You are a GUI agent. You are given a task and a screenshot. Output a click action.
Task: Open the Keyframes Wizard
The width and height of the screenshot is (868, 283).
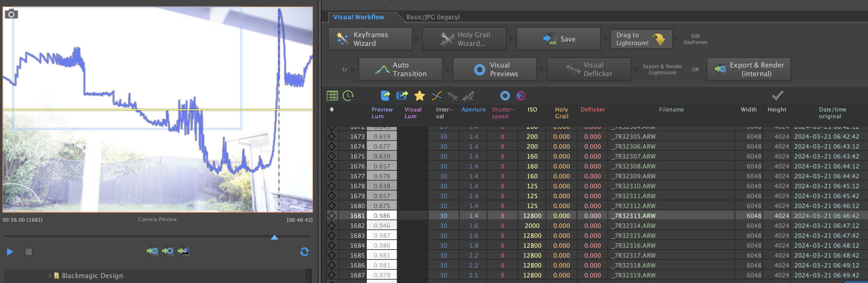370,39
